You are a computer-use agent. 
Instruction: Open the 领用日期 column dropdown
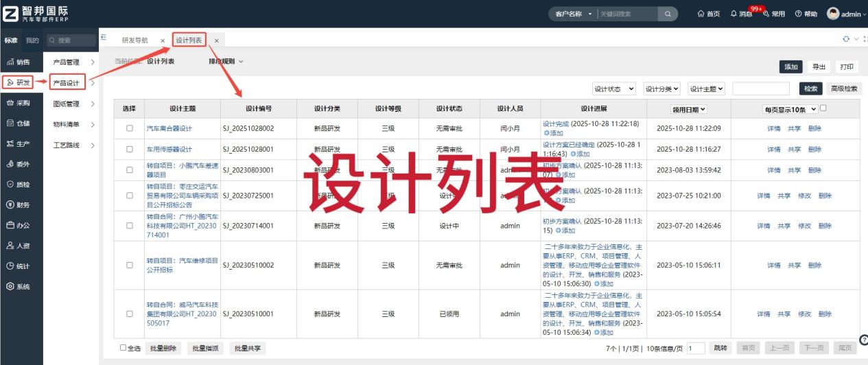coord(689,109)
